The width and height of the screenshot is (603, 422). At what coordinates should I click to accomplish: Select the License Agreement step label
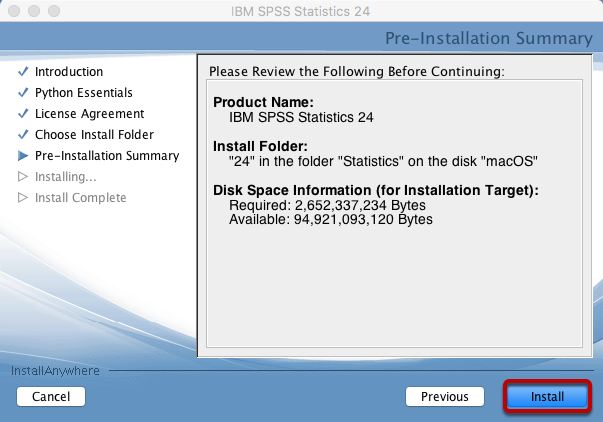90,114
